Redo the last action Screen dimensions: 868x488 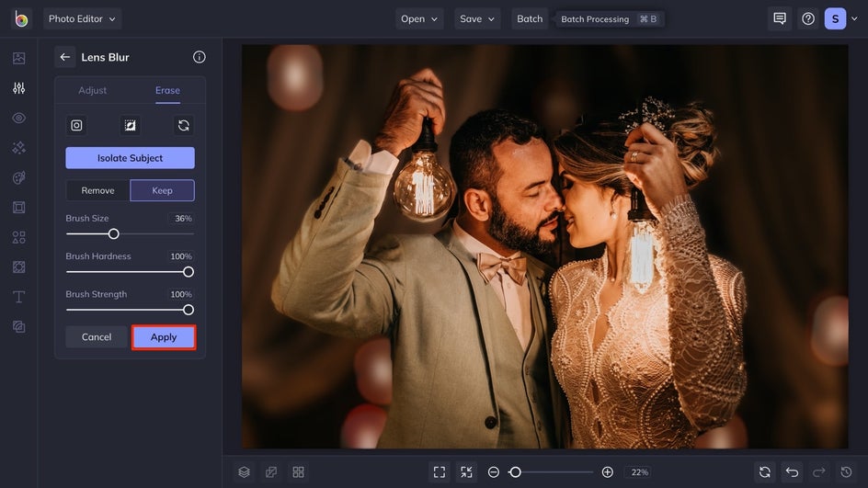tap(819, 472)
